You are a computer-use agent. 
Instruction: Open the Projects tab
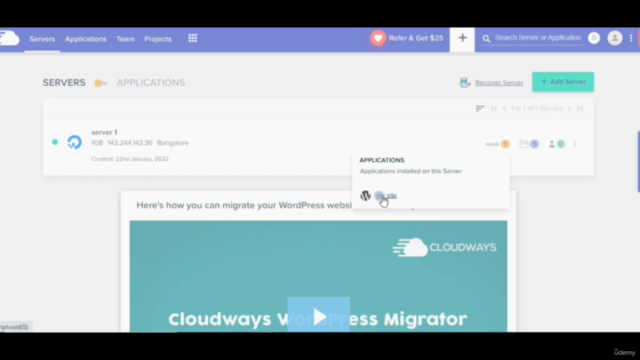pos(158,39)
